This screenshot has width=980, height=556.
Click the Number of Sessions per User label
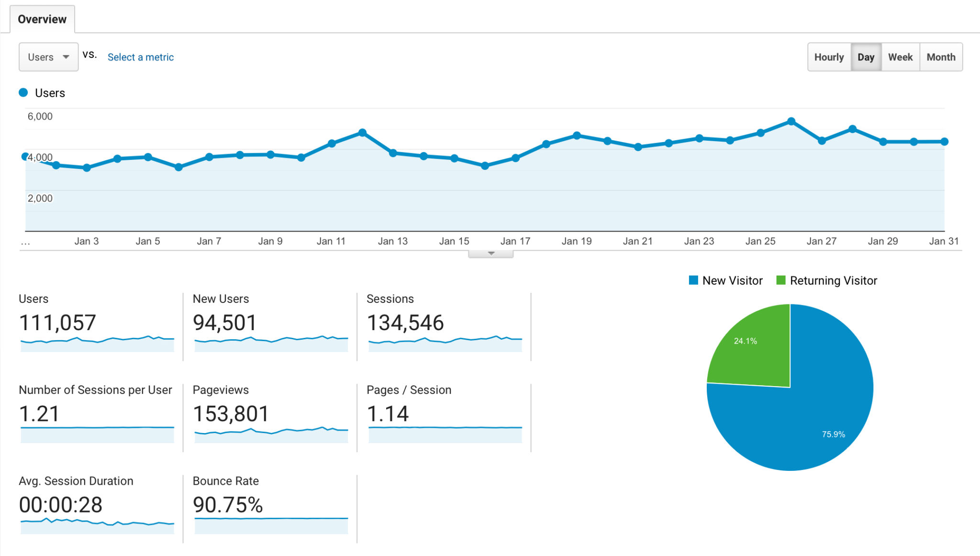point(95,390)
